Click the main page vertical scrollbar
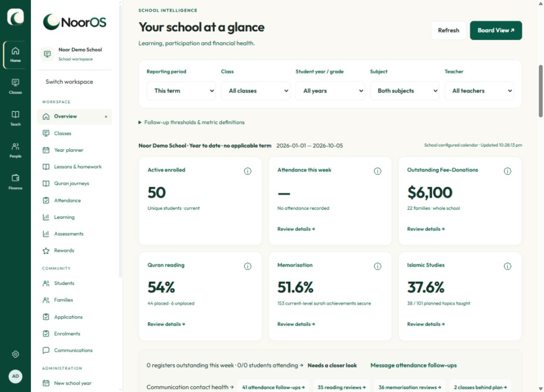Screen dimensions: 544x392 pyautogui.click(x=541, y=91)
